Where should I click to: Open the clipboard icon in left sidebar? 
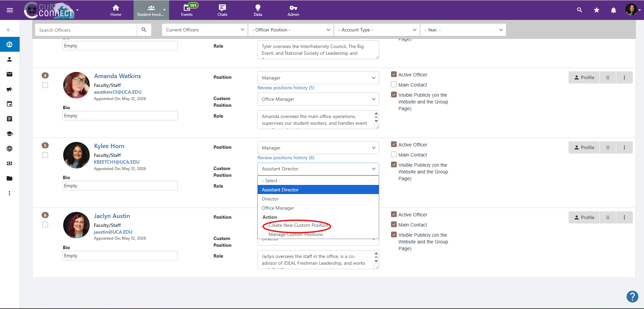[x=9, y=119]
